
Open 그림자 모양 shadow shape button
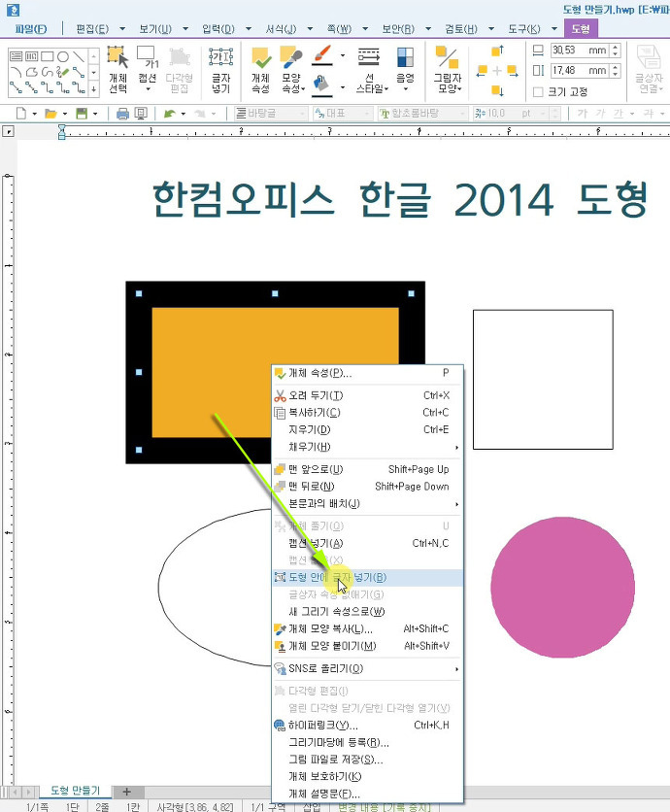(448, 70)
